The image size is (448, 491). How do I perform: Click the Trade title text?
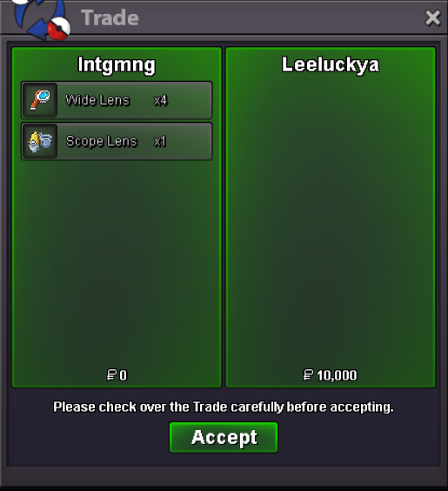tap(110, 17)
